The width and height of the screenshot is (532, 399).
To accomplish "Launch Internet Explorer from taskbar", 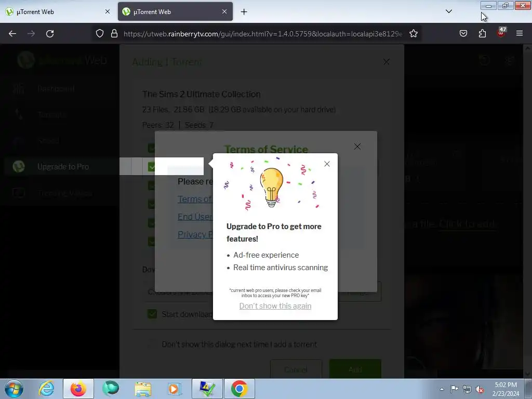I will coord(46,389).
